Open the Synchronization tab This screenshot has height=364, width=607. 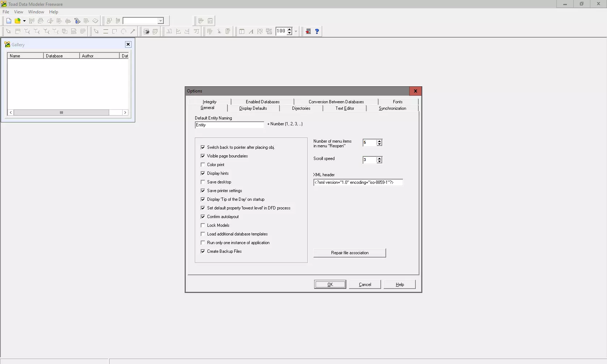[x=392, y=108]
